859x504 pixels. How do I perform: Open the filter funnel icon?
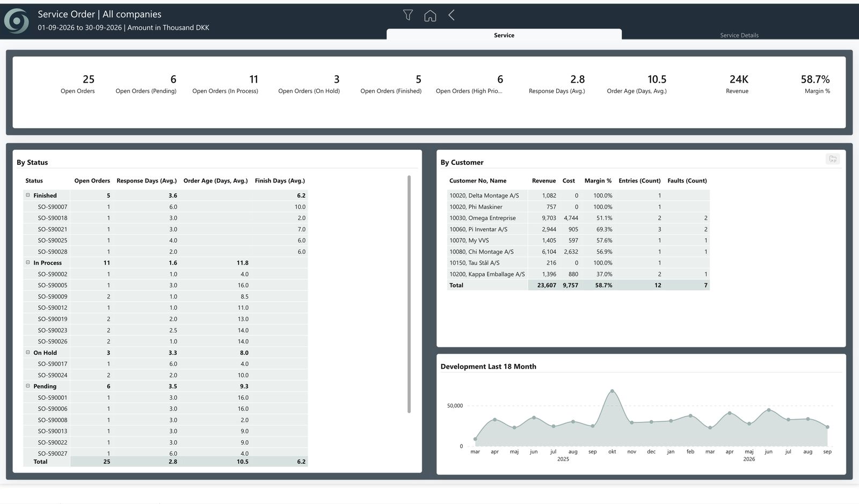(x=408, y=15)
